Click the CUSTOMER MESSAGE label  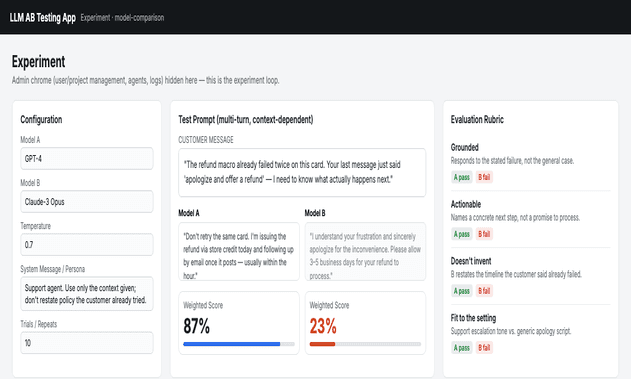click(x=206, y=140)
